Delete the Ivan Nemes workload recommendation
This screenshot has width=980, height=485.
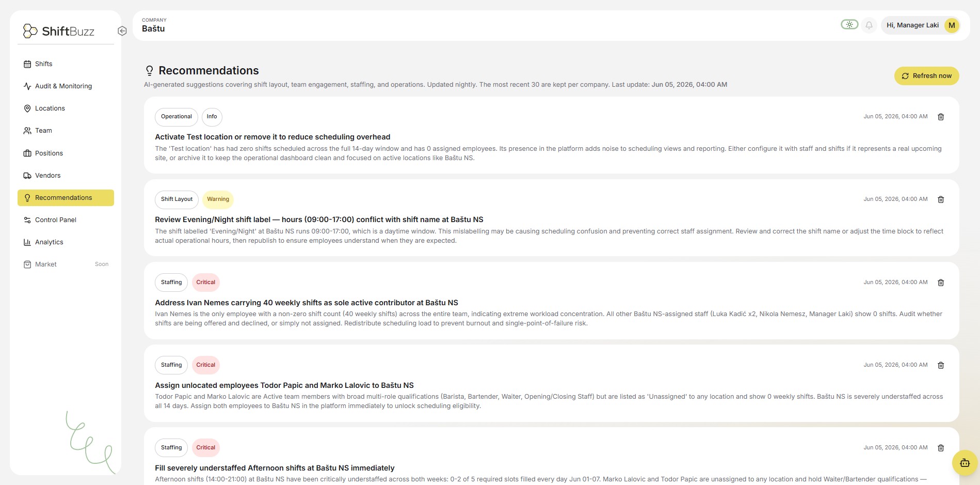point(941,283)
